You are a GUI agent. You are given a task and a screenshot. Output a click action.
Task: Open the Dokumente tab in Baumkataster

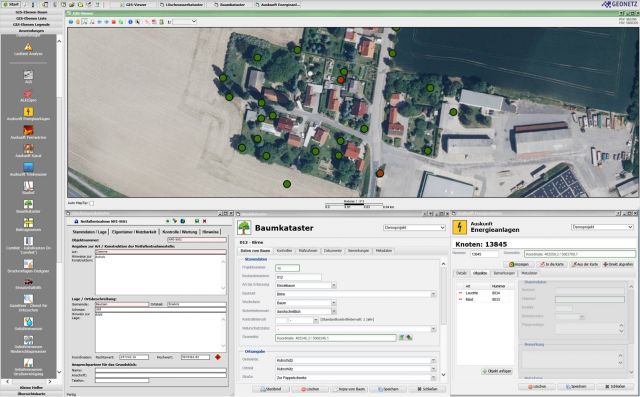(333, 251)
